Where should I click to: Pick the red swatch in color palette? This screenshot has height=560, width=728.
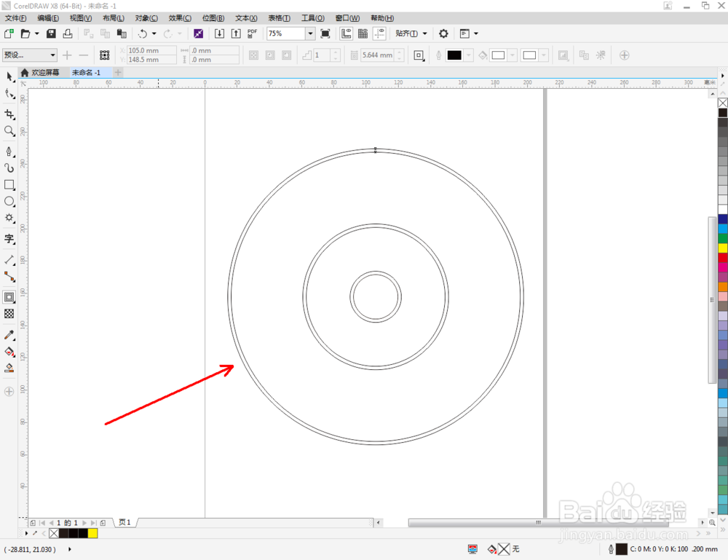pos(723,258)
